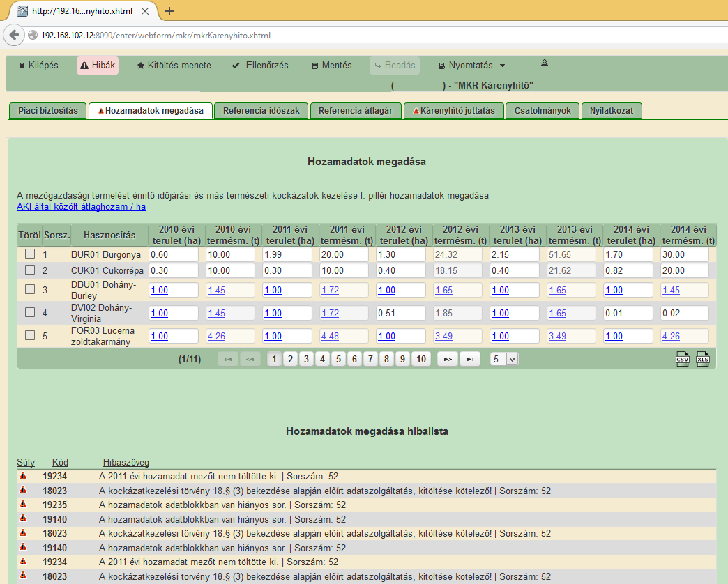Switch to the Kárenyhítő juttatás tab
The height and width of the screenshot is (584, 728).
pos(454,111)
